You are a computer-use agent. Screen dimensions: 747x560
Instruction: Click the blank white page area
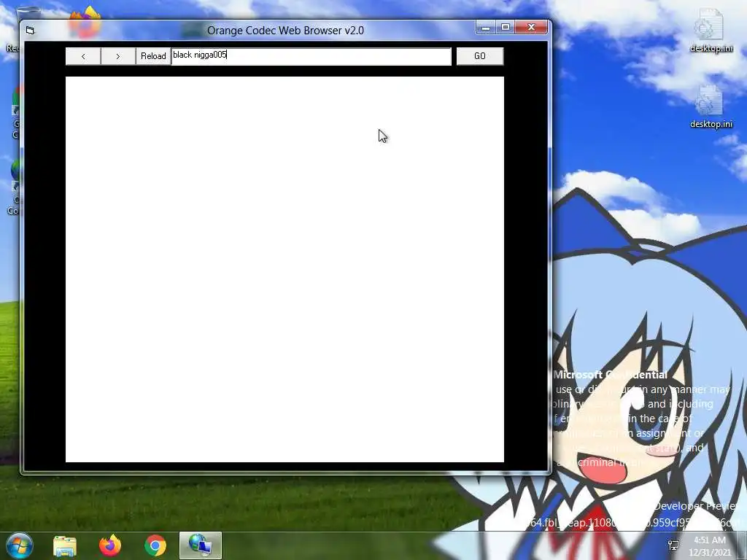point(285,269)
